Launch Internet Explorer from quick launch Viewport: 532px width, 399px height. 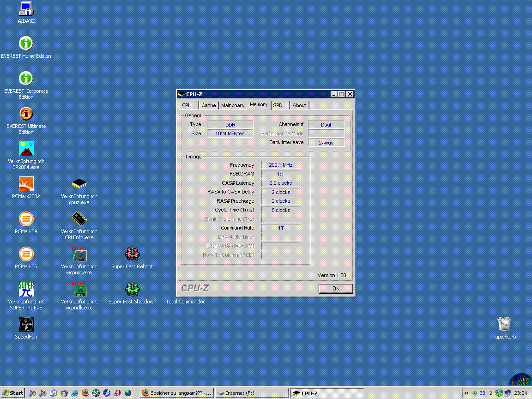[x=75, y=393]
